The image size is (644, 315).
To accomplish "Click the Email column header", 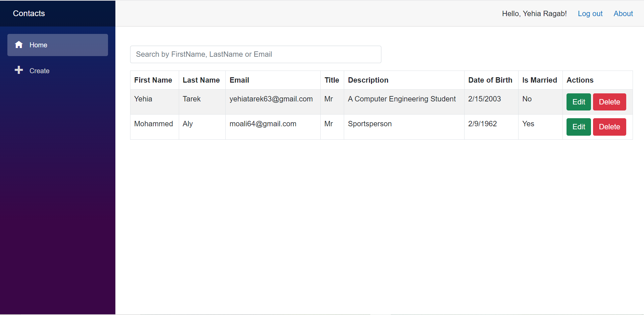I will click(x=239, y=80).
